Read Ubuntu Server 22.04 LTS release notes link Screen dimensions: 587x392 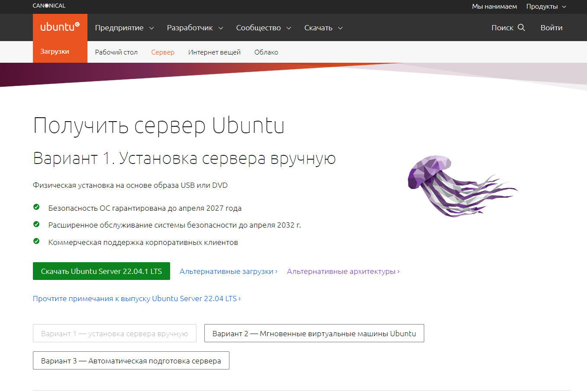click(x=137, y=299)
